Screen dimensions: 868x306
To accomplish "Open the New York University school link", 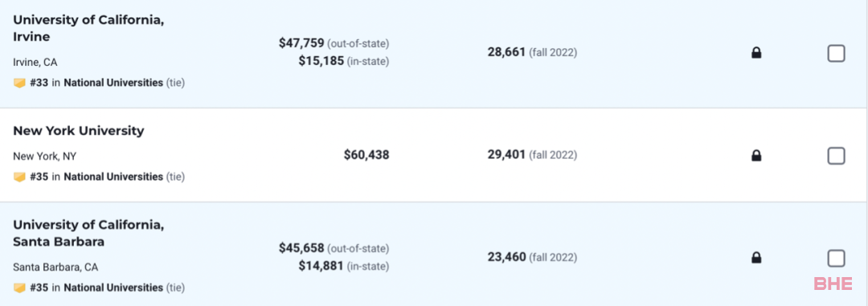I will point(79,131).
